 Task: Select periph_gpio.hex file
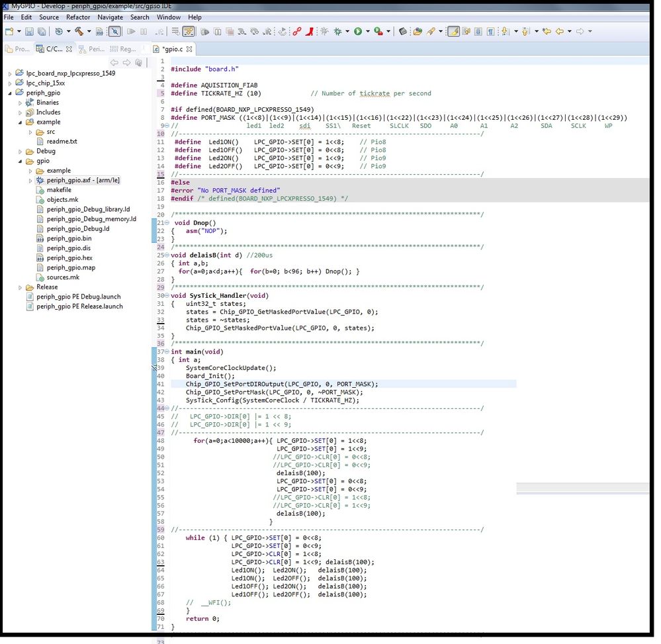click(69, 257)
